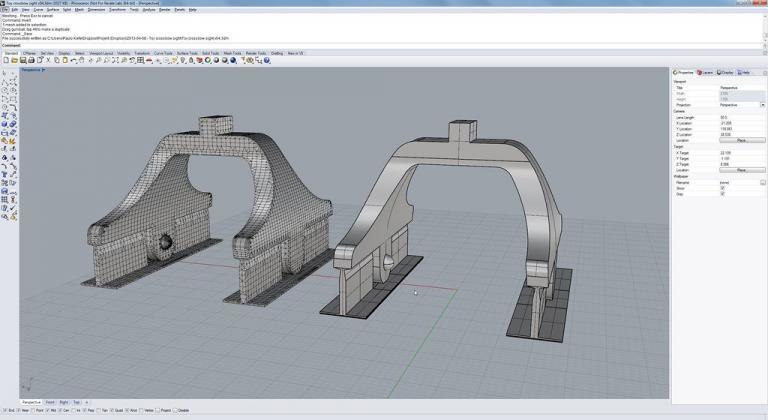
Task: Click the Paste clipboard icon
Action: click(65, 60)
